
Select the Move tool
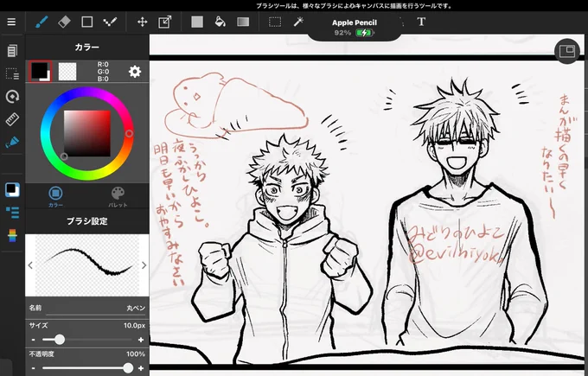pyautogui.click(x=142, y=22)
